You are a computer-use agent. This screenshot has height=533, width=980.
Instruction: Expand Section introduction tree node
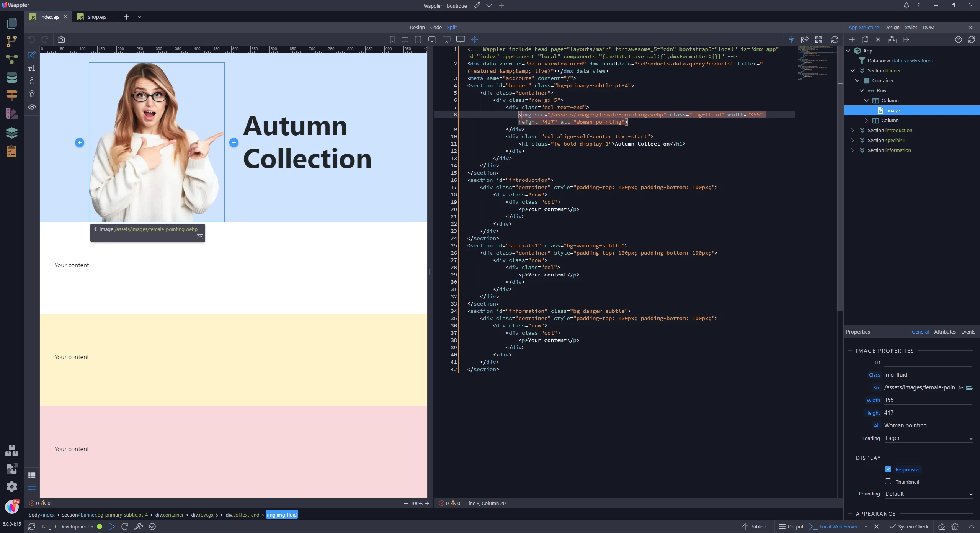pyautogui.click(x=853, y=131)
